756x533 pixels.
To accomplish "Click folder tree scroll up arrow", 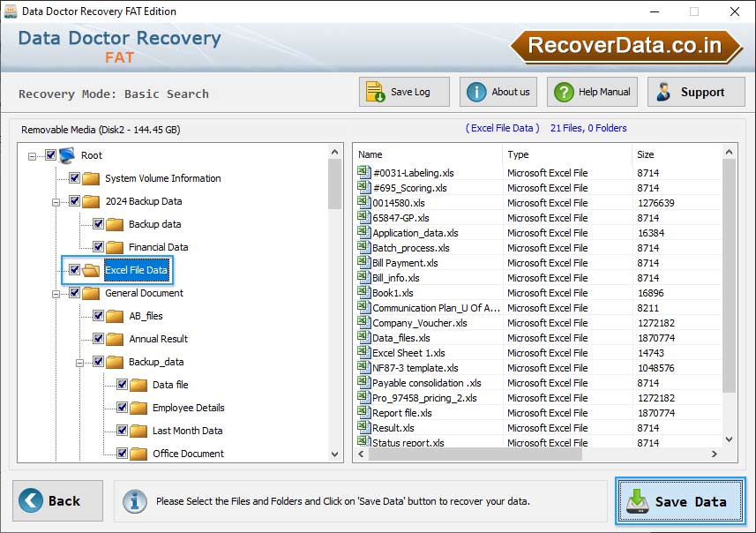I will pyautogui.click(x=334, y=152).
